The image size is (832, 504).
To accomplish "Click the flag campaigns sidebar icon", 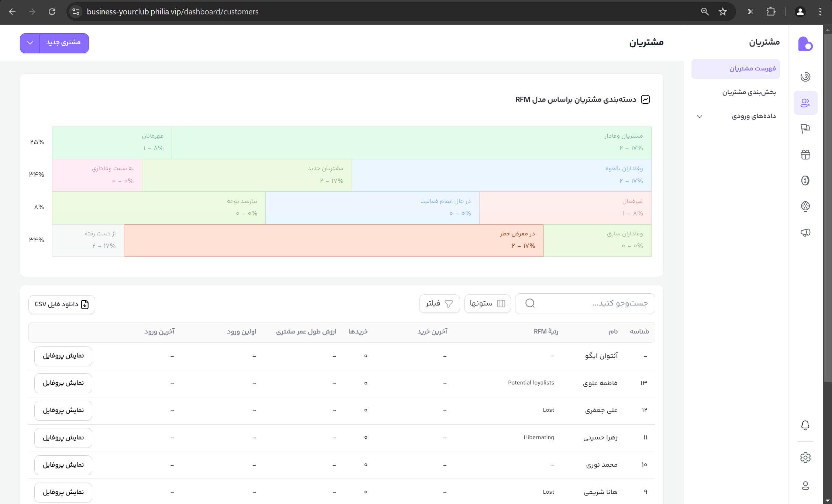I will point(805,129).
